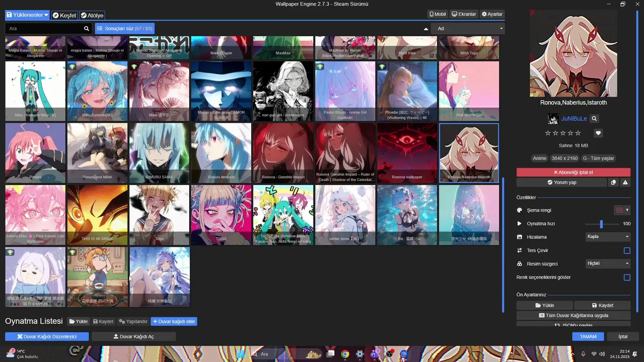Click the trophy badge on the Miku-Summer thumbnail
This screenshot has height=362, width=644.
(72, 66)
